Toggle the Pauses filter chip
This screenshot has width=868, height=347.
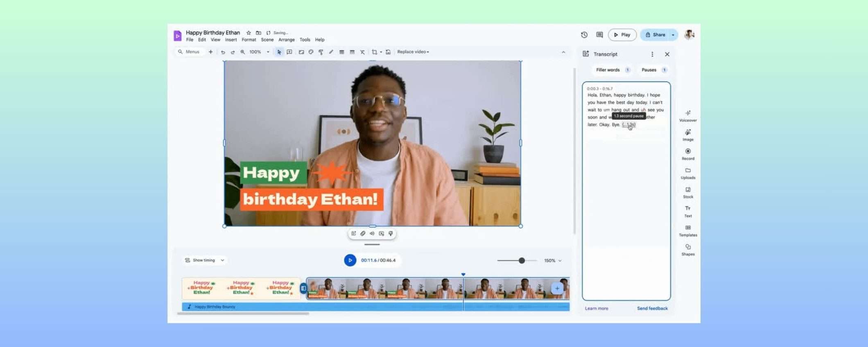click(653, 70)
